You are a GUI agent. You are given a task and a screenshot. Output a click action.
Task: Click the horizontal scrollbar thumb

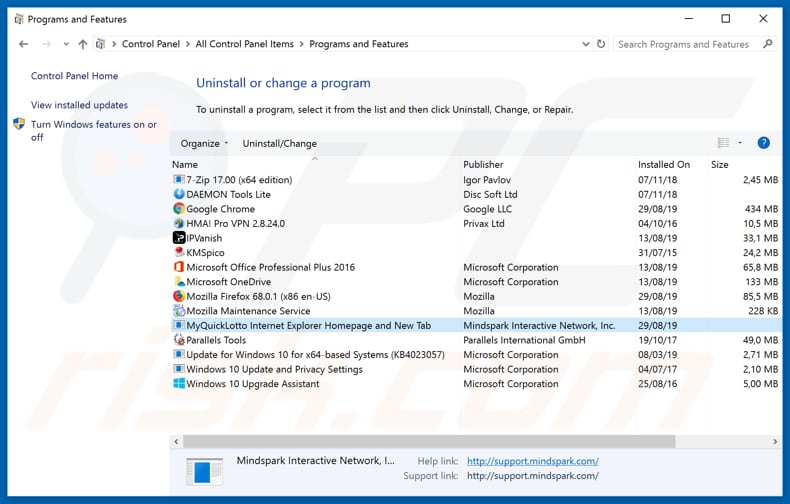pos(429,442)
